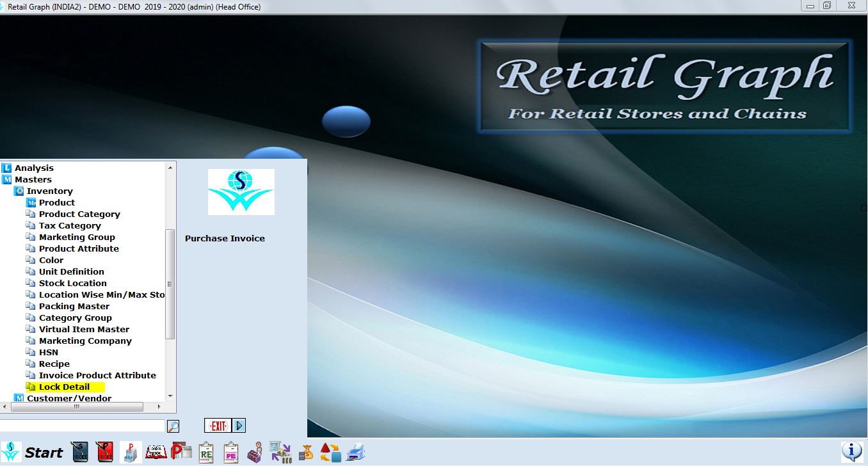Image resolution: width=868 pixels, height=466 pixels.
Task: Open Category Group master
Action: (76, 317)
